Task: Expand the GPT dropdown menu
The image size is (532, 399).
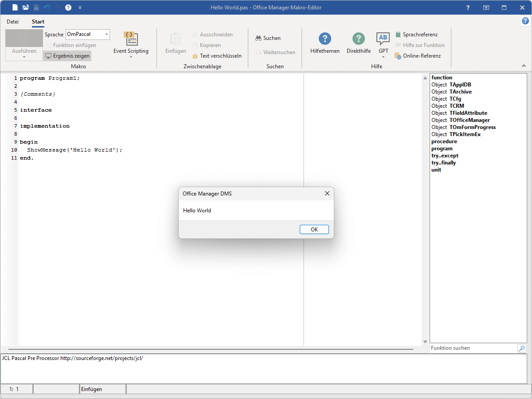Action: click(383, 57)
